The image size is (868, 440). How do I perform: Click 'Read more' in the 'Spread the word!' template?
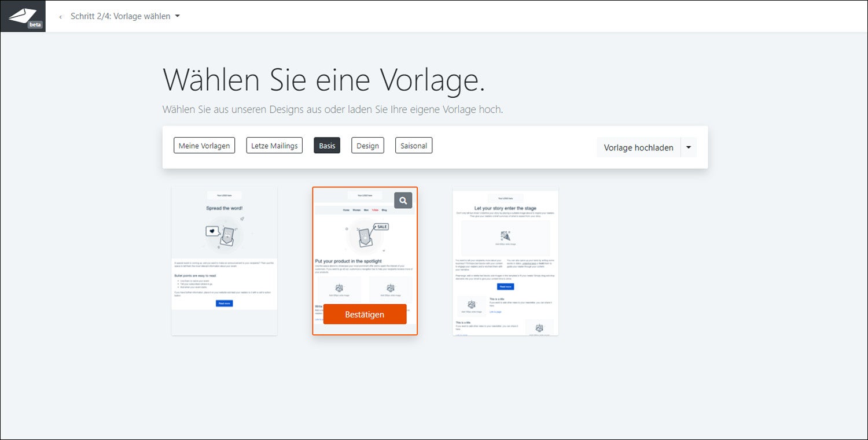[x=225, y=303]
